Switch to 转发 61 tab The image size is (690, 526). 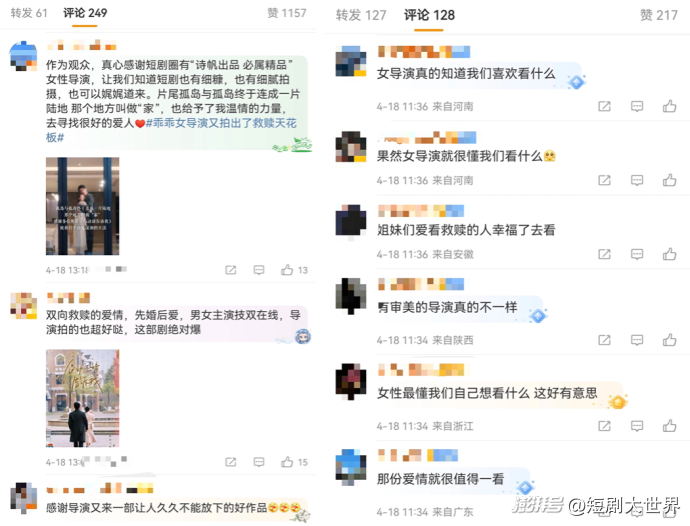[29, 13]
